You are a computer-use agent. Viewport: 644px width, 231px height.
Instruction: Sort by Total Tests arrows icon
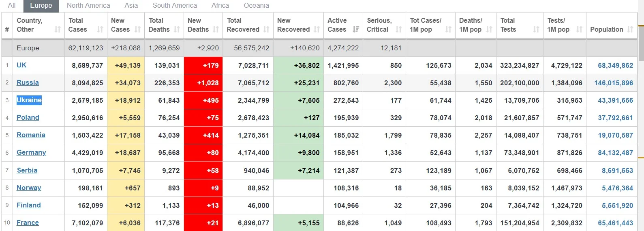tap(536, 29)
